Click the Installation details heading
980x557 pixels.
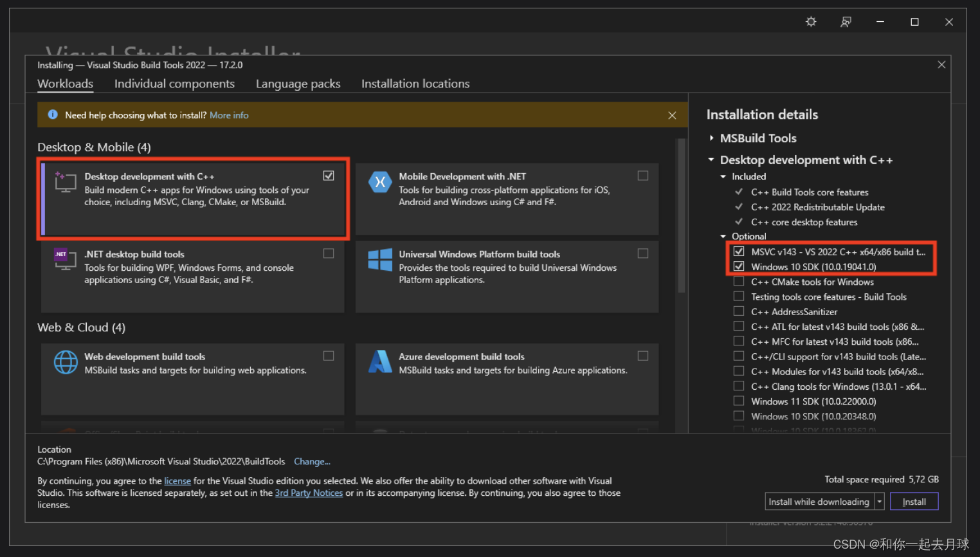pos(762,114)
